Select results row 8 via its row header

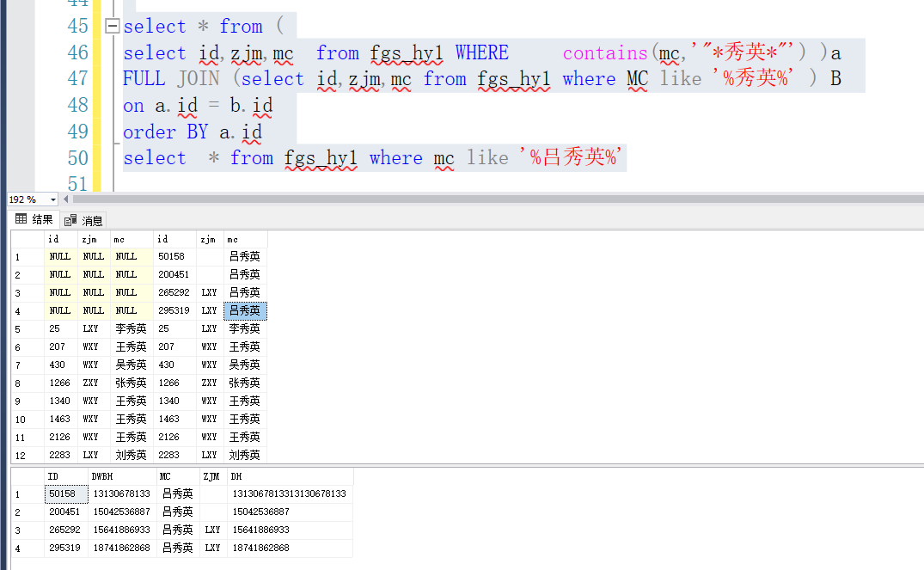click(28, 383)
